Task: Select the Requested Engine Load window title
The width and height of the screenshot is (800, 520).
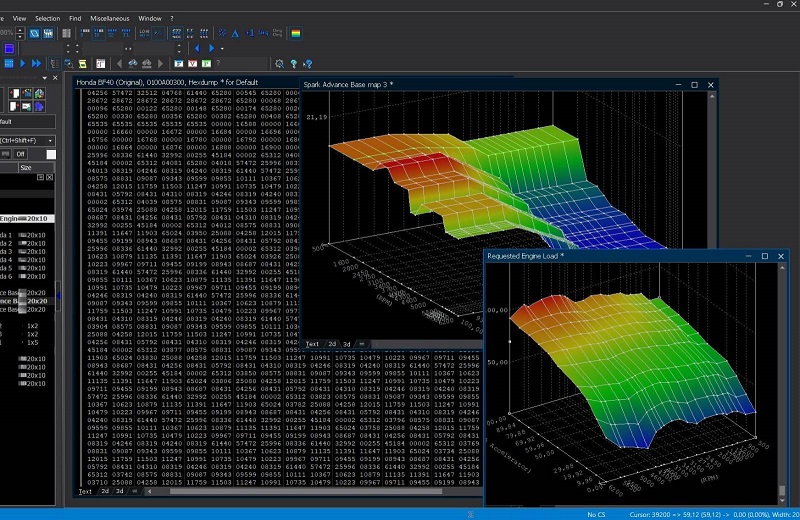Action: point(526,256)
